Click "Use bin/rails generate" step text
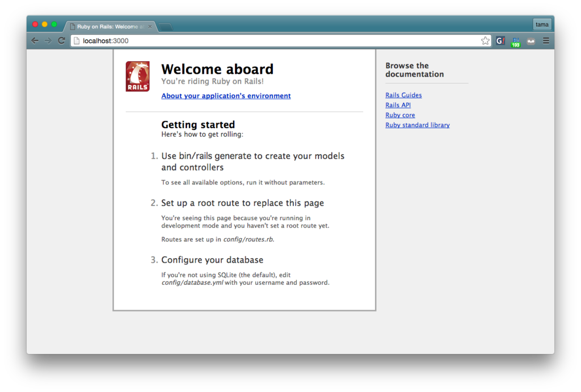 point(252,162)
